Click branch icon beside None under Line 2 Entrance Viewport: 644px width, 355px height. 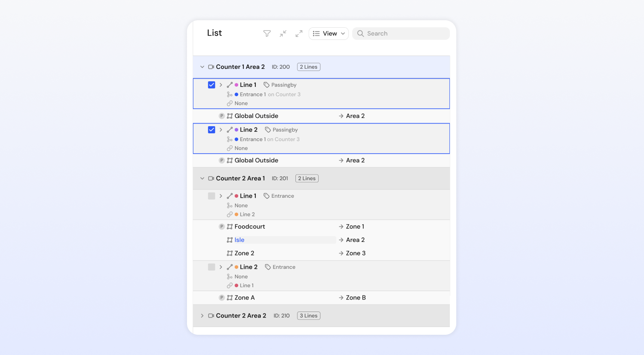pyautogui.click(x=230, y=277)
